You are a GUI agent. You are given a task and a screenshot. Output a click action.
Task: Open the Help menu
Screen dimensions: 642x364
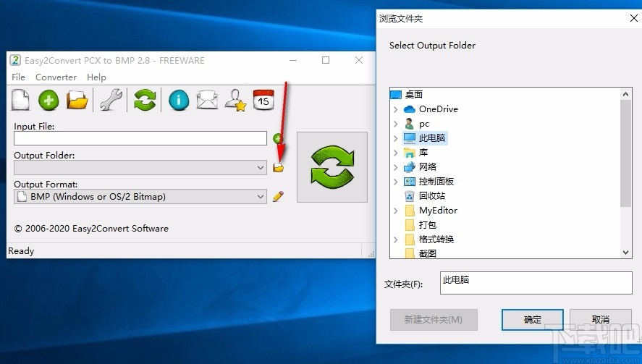click(x=96, y=77)
